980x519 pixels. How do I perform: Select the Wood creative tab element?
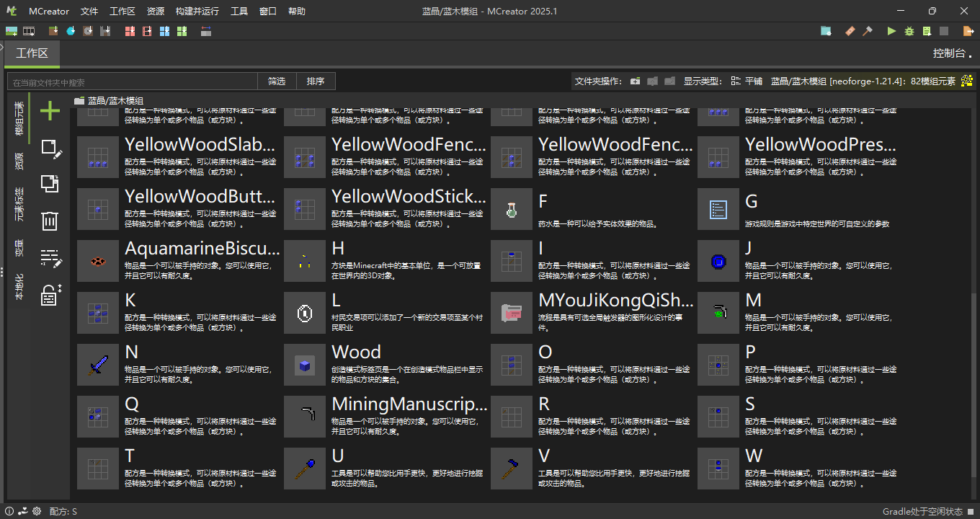point(386,364)
